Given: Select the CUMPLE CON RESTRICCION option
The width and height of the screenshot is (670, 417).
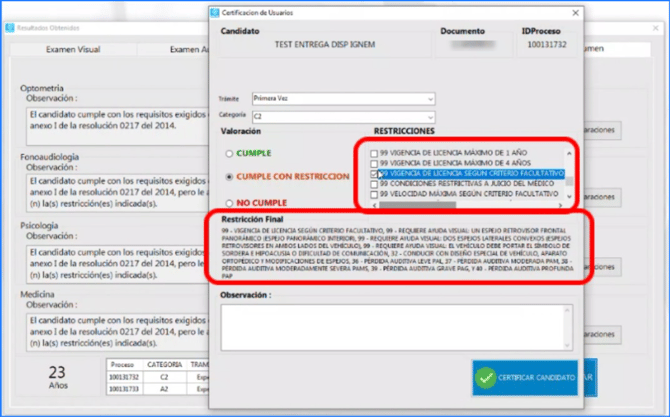Looking at the screenshot, I should (x=229, y=176).
